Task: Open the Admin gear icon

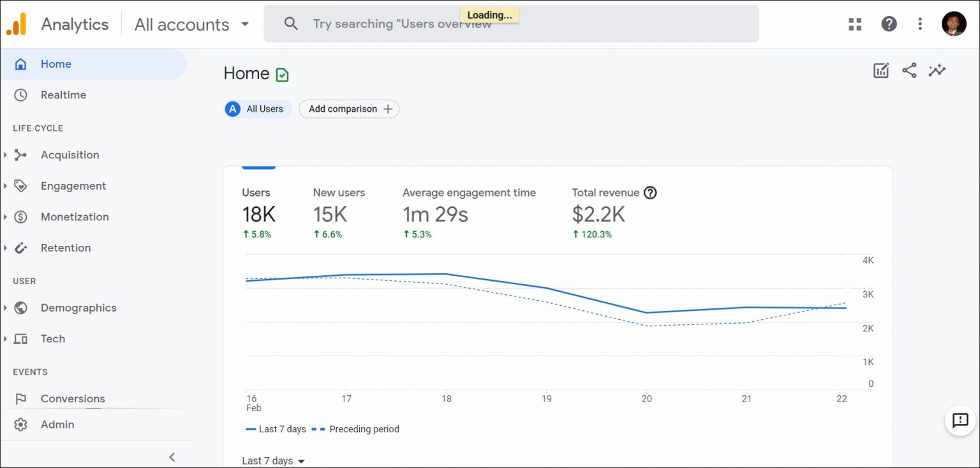Action: tap(20, 424)
